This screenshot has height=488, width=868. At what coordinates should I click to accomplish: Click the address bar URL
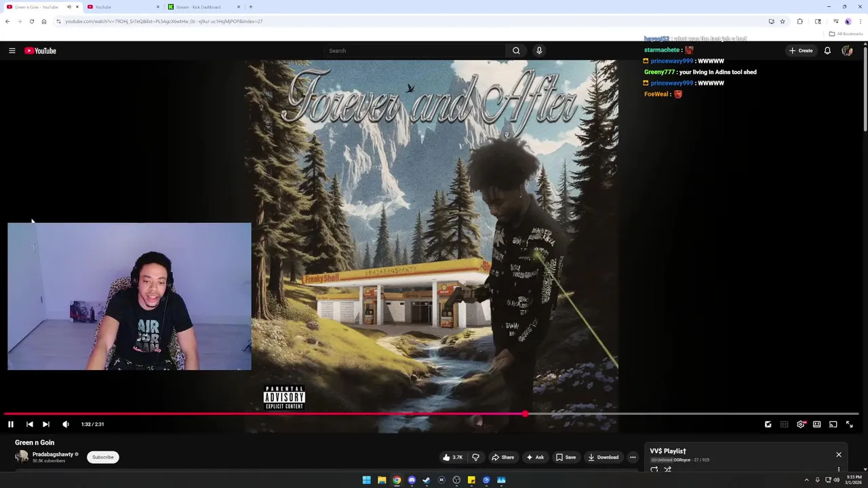coord(163,21)
